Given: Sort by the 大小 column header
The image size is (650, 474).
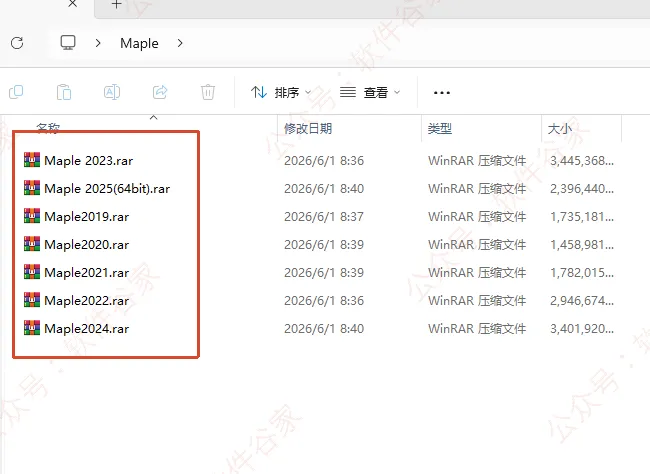Looking at the screenshot, I should coord(560,128).
